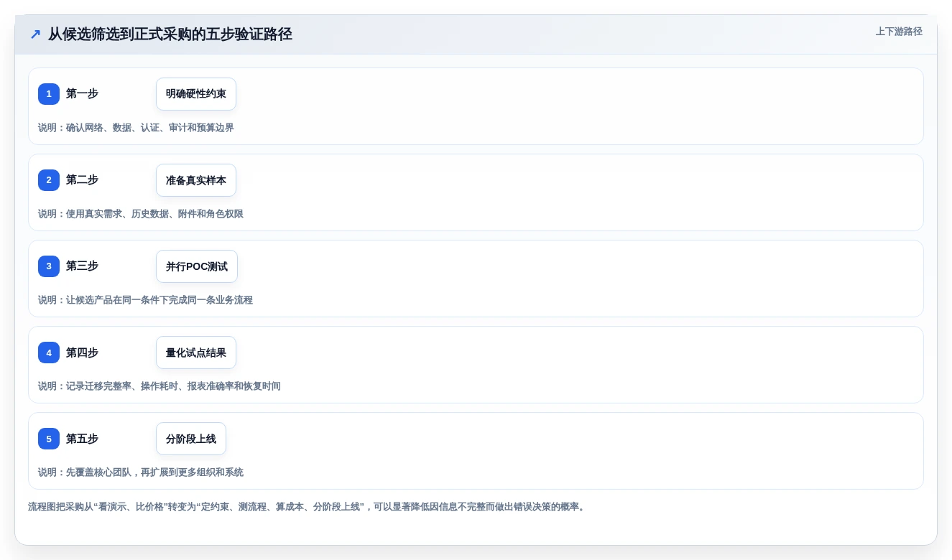This screenshot has width=952, height=560.
Task: Click the 第三步 label
Action: pyautogui.click(x=82, y=266)
